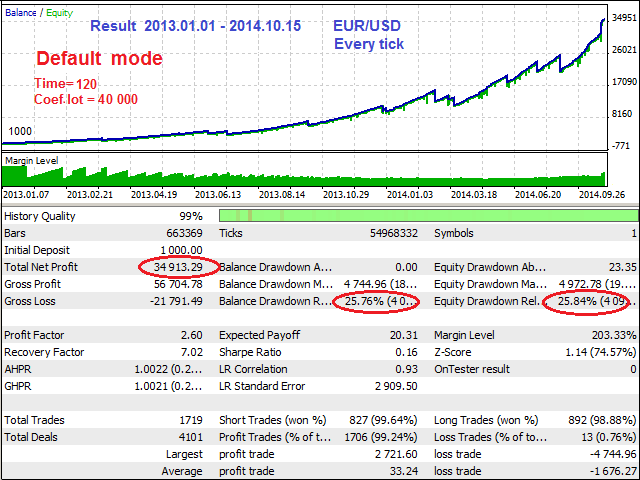The width and height of the screenshot is (640, 480).
Task: Click the Margin Level sub-chart label
Action: [35, 159]
